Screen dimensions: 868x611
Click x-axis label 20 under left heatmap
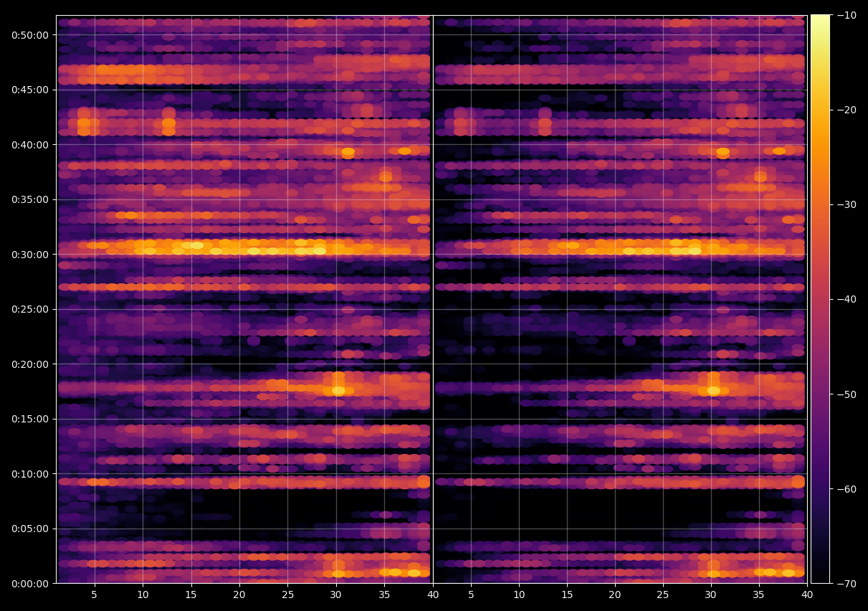point(239,595)
